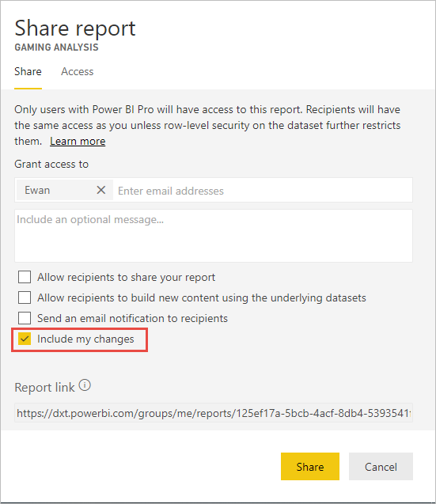
Task: Uncheck Include my changes checkbox
Action: point(25,339)
